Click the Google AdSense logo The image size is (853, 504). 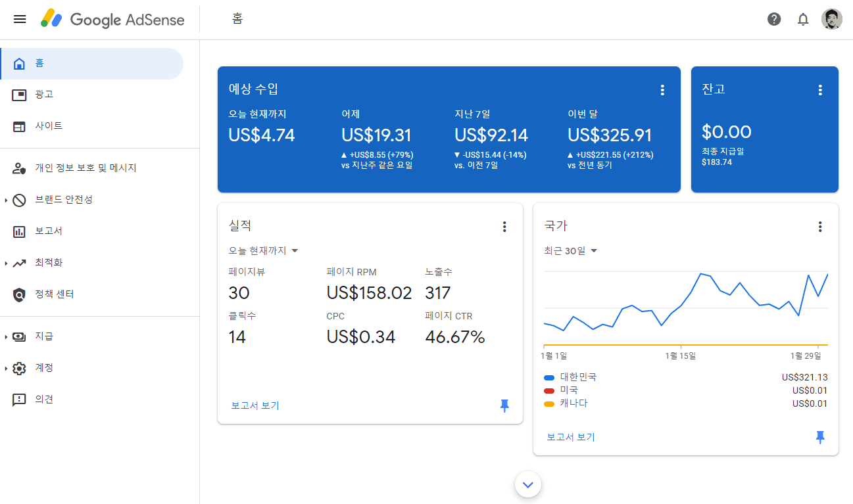click(112, 19)
